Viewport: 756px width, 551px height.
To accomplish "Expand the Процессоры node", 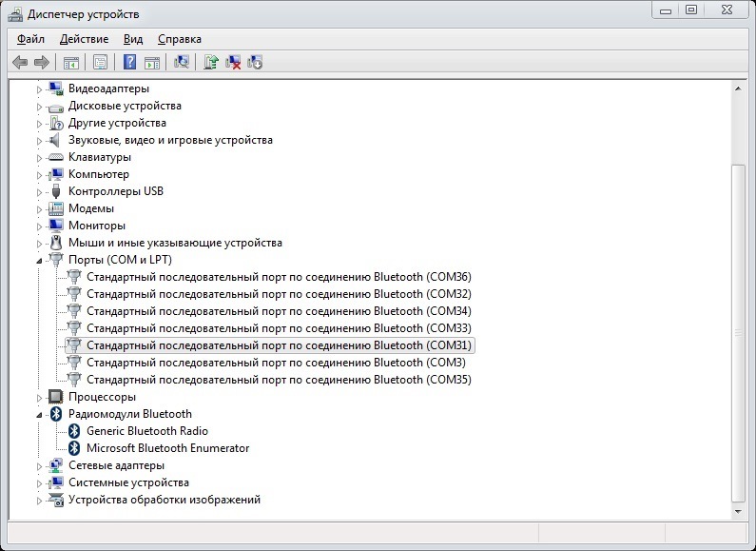I will (40, 398).
